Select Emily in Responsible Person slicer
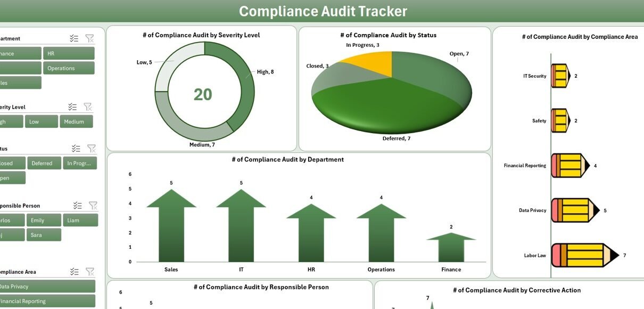 [44, 220]
